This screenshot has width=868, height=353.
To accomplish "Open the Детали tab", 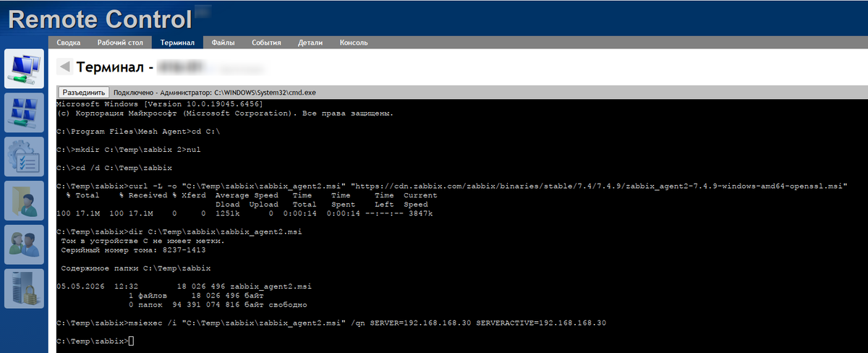I will (x=310, y=43).
